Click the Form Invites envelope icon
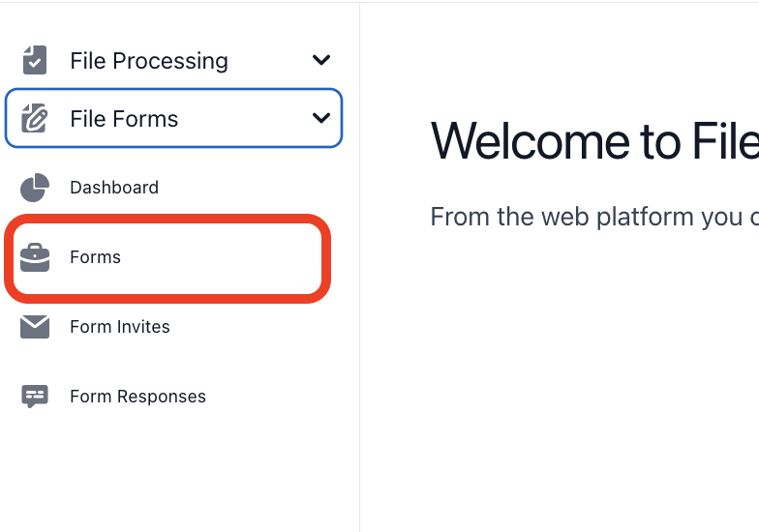Viewport: 759px width, 532px height. coord(35,327)
